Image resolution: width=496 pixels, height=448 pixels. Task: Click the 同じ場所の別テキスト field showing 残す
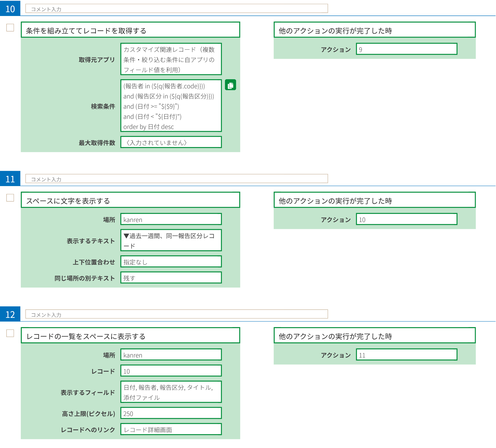pos(171,278)
